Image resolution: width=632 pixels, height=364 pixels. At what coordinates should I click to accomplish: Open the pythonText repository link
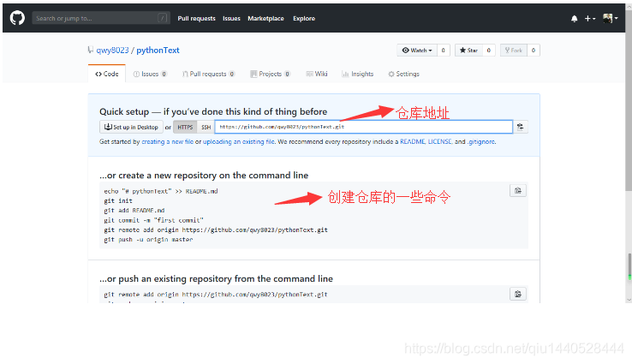click(158, 51)
